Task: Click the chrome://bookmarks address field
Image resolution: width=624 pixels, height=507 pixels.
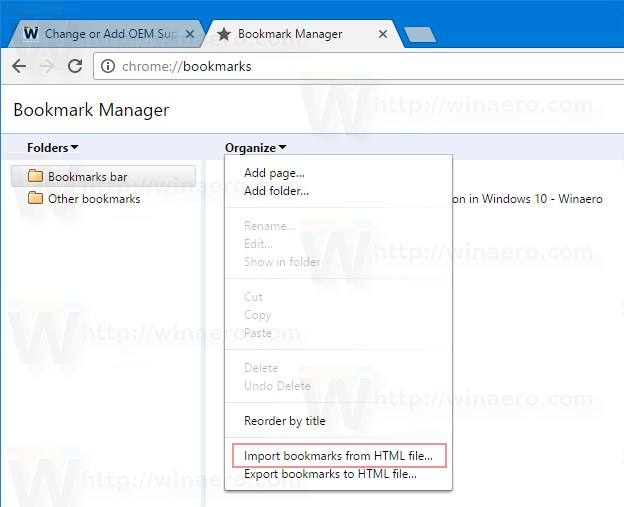Action: [x=358, y=66]
